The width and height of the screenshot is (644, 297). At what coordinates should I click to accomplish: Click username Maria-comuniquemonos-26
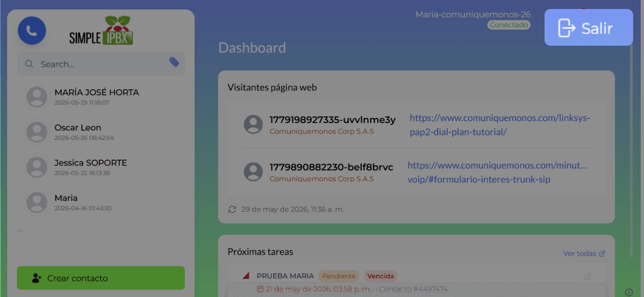click(473, 15)
